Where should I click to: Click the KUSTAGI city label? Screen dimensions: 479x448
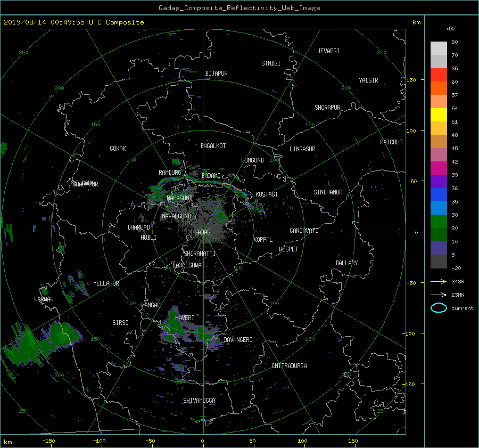coord(267,194)
